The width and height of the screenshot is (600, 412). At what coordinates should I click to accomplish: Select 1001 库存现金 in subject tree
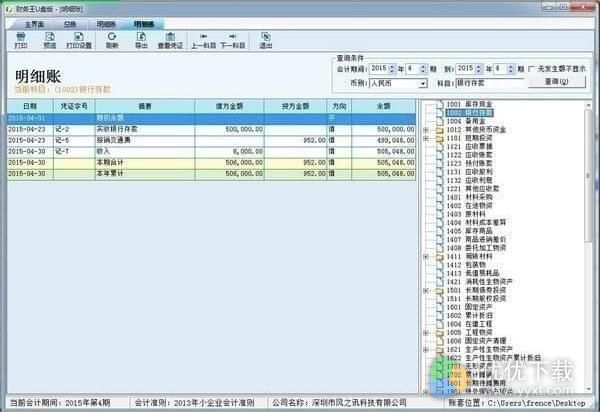pos(470,104)
